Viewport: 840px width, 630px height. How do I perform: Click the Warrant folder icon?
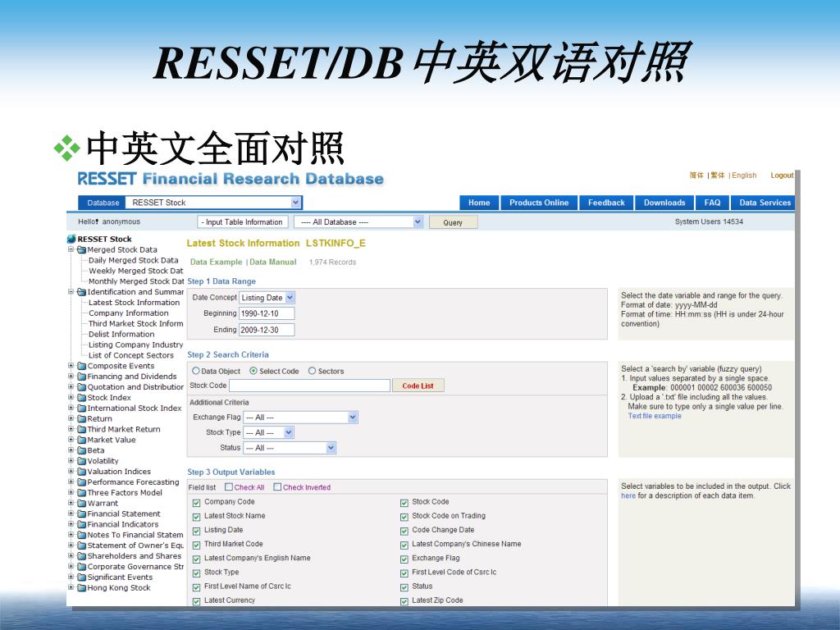[81, 504]
